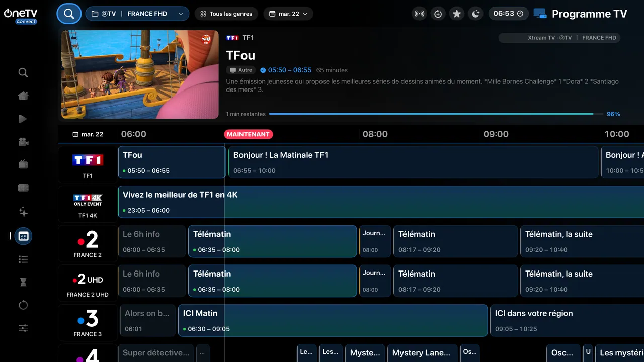Select TFou 05:50 – 06:55 program
Viewport: 644px width, 362px height.
172,162
